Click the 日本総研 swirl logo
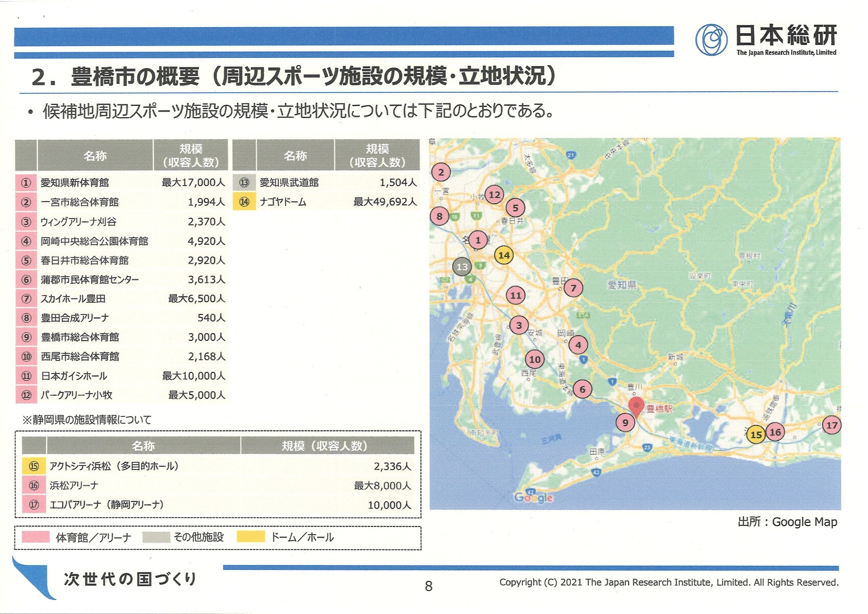868x614 pixels. click(711, 39)
